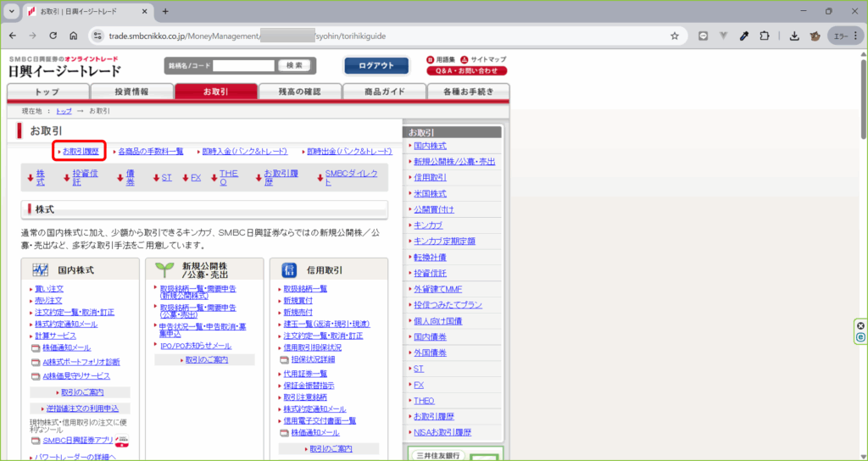Open the LINE extension icon
The height and width of the screenshot is (461, 868).
click(x=704, y=36)
